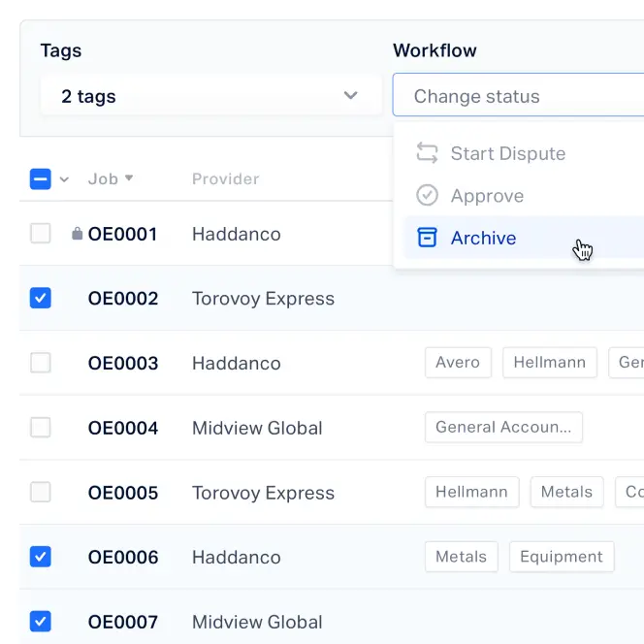Click the Hellmann tag on OE0005
This screenshot has height=644, width=644.
click(x=472, y=492)
